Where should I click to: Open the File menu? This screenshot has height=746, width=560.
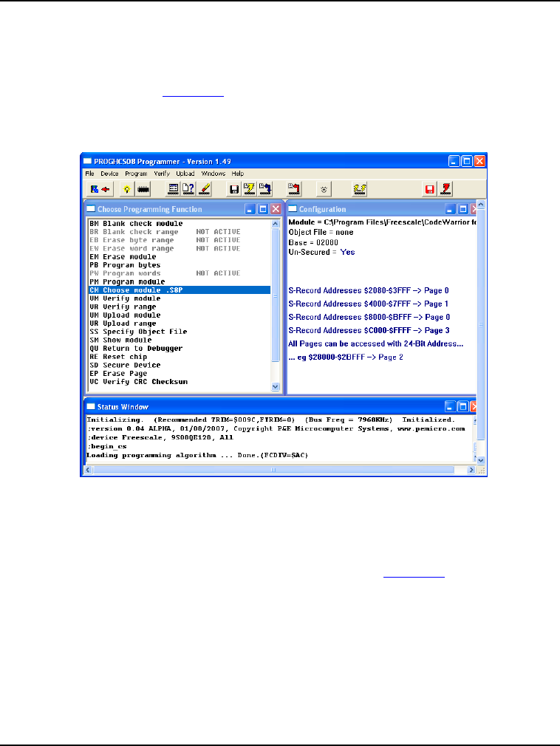[x=89, y=174]
